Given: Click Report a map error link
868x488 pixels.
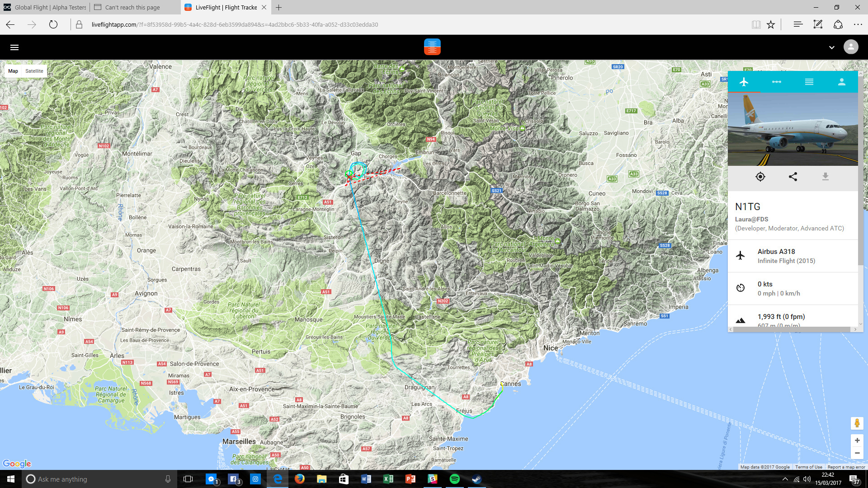Looking at the screenshot, I should coord(846,467).
